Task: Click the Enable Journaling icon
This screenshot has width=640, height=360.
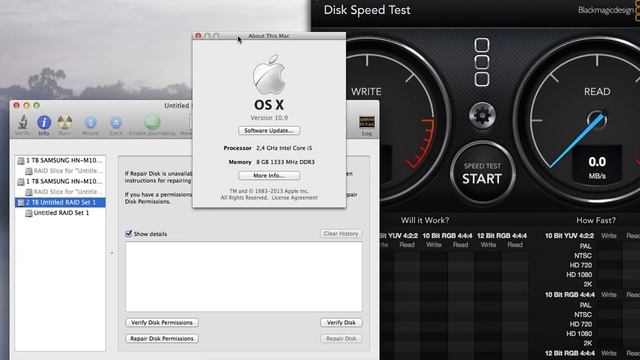Action: point(152,124)
